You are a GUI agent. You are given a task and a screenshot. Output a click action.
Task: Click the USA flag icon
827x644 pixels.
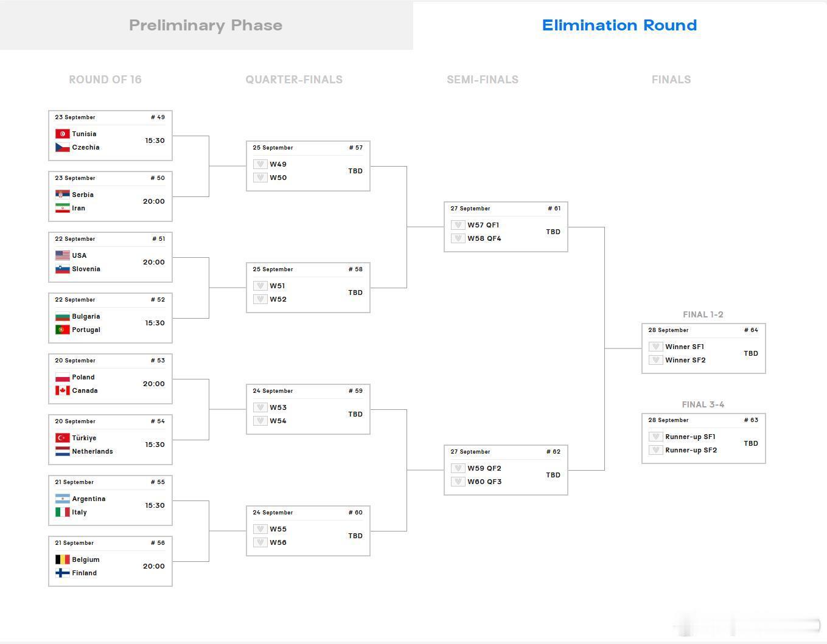62,255
